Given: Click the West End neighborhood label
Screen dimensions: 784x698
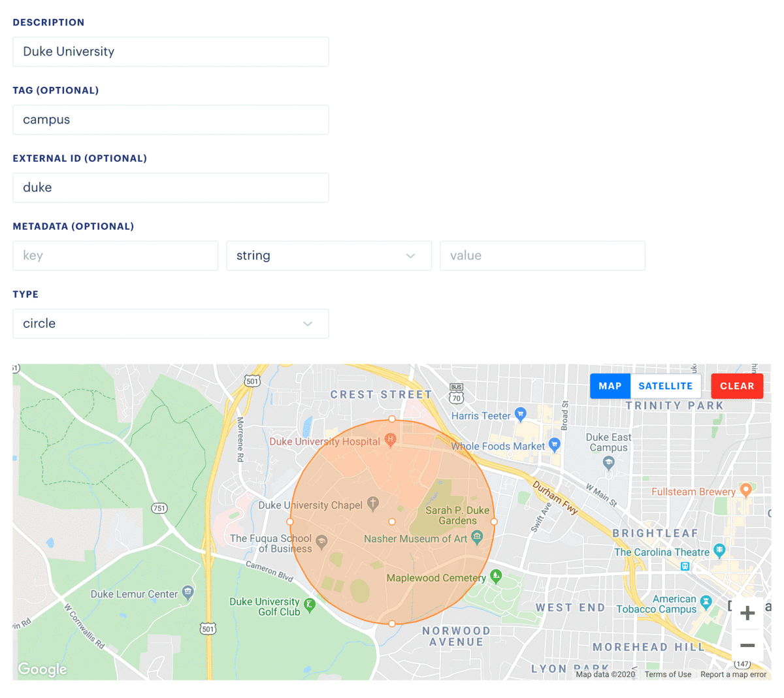Looking at the screenshot, I should [x=570, y=607].
